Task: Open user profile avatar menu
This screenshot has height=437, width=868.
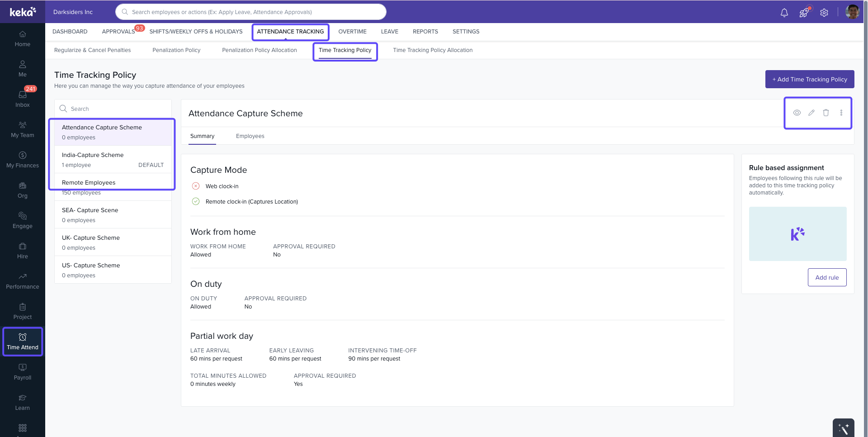Action: click(852, 12)
